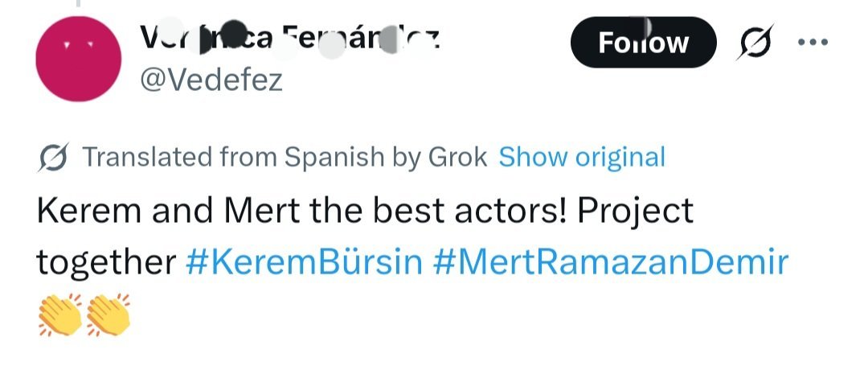The image size is (868, 366).
Task: Open the pink profile avatar
Action: [79, 60]
